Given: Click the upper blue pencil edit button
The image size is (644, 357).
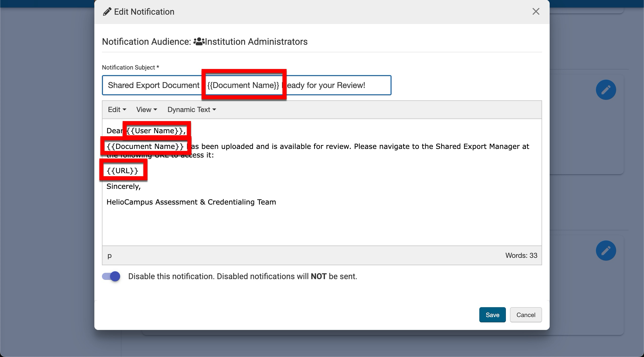Looking at the screenshot, I should pyautogui.click(x=606, y=90).
